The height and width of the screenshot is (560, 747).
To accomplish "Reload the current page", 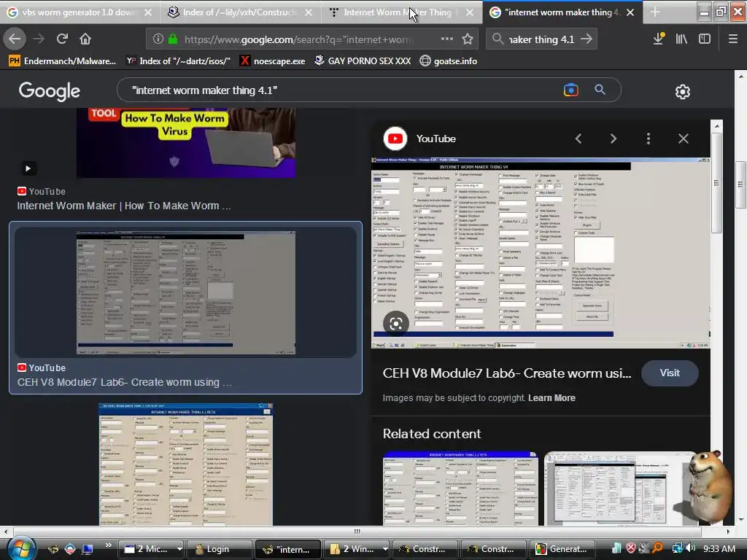I will coord(62,39).
